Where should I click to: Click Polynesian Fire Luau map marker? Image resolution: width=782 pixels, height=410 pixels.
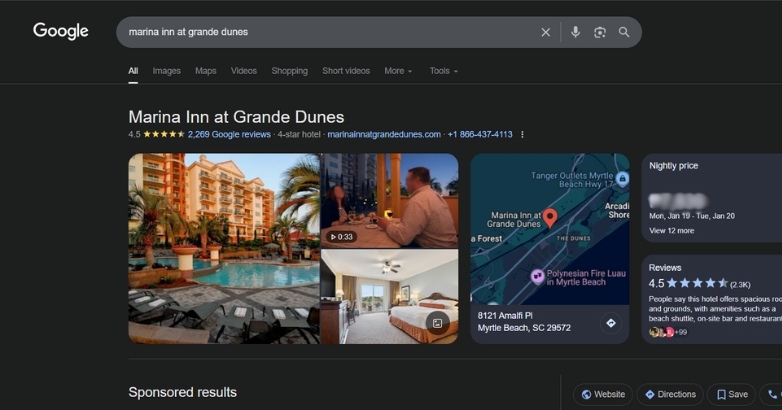click(537, 277)
